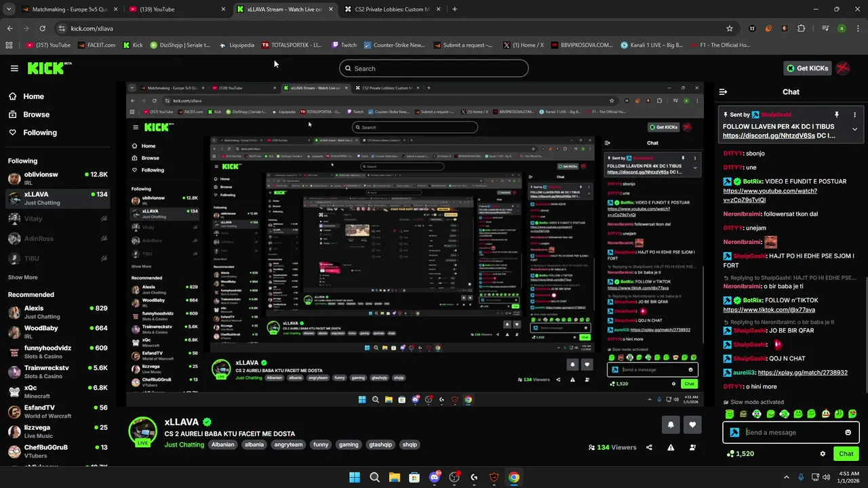Click the green KICK logo
Viewport: 868px width, 488px height.
(x=47, y=68)
